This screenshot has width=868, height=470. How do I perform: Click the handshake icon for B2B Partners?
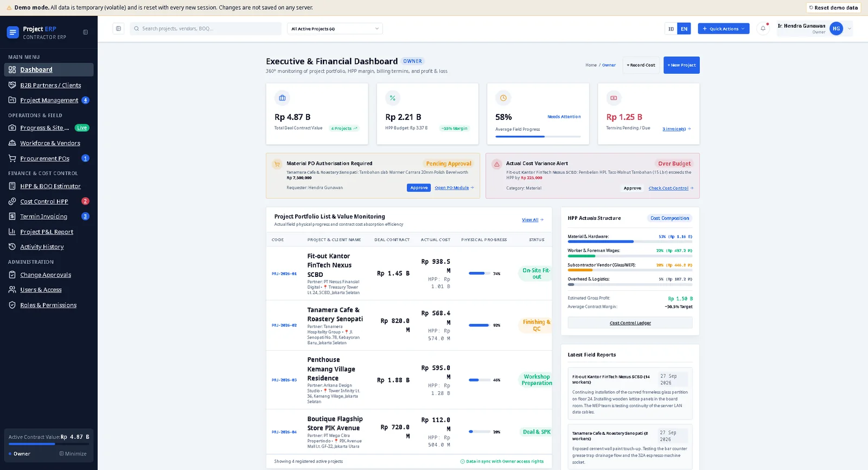pyautogui.click(x=12, y=85)
